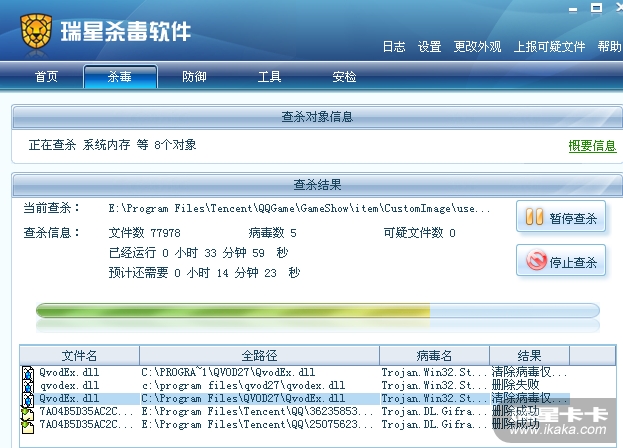This screenshot has height=448, width=623.
Task: Click 可疑文件数 0 value
Action: coord(420,233)
